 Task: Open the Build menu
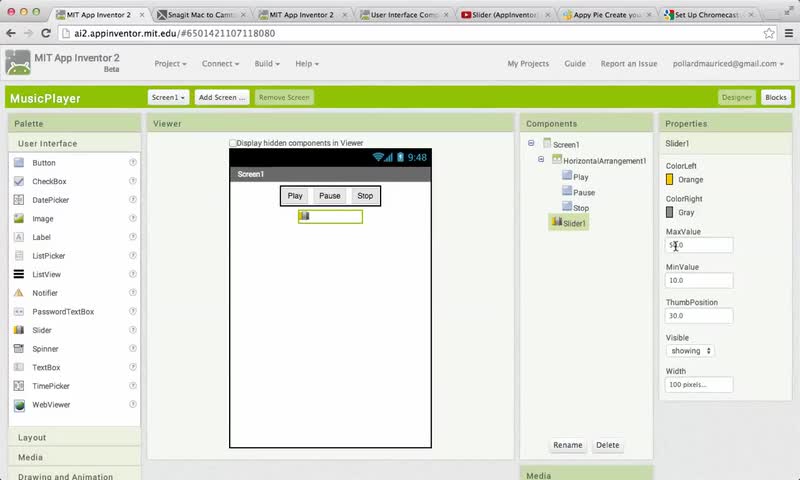click(x=267, y=64)
